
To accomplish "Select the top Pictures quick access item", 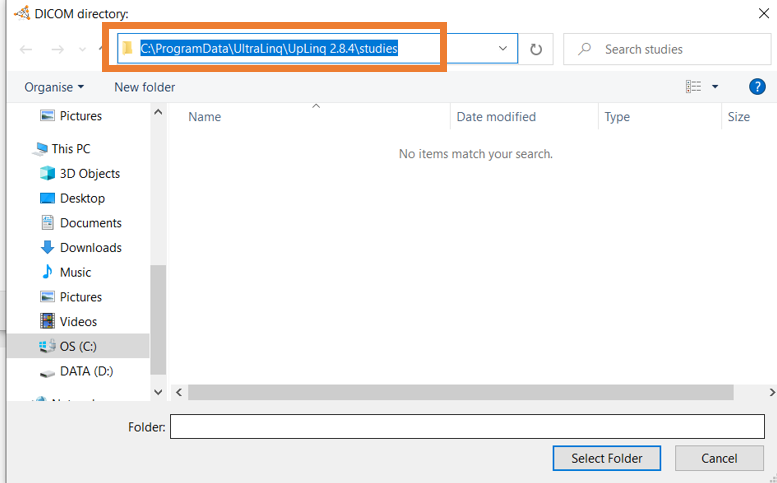I will pos(71,116).
